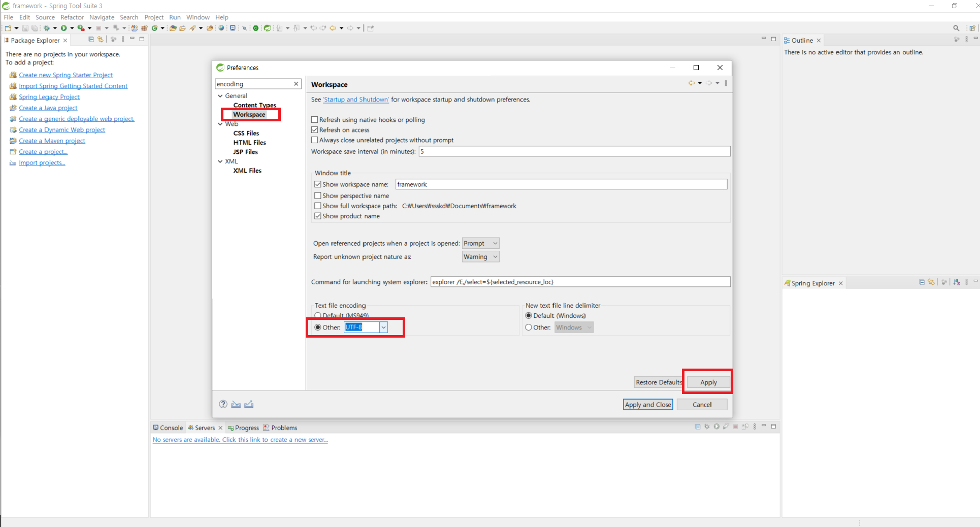The height and width of the screenshot is (527, 980).
Task: Select Default (MS949) text encoding radio
Action: 318,315
